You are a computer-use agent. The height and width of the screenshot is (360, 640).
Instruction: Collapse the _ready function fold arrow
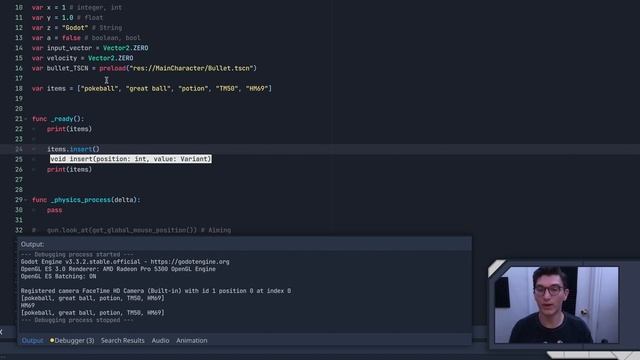(x=26, y=119)
